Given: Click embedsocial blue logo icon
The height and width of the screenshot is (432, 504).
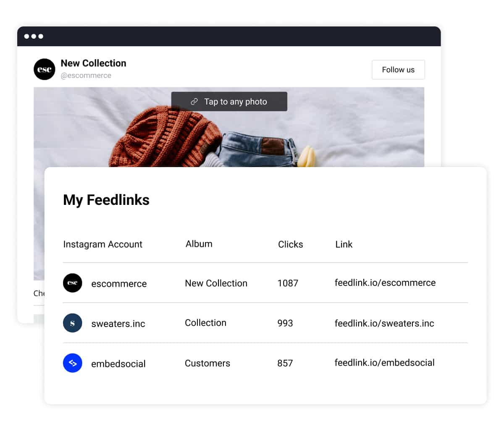Looking at the screenshot, I should 72,363.
